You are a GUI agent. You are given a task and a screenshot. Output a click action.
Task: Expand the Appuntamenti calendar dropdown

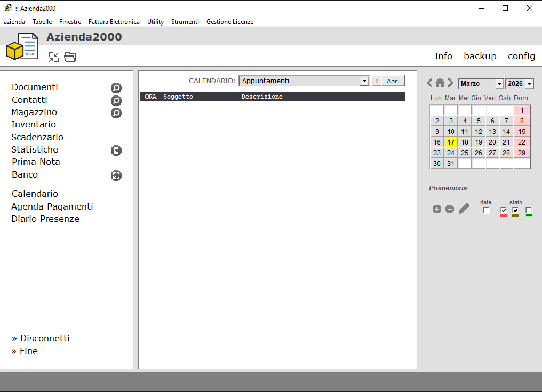click(364, 81)
